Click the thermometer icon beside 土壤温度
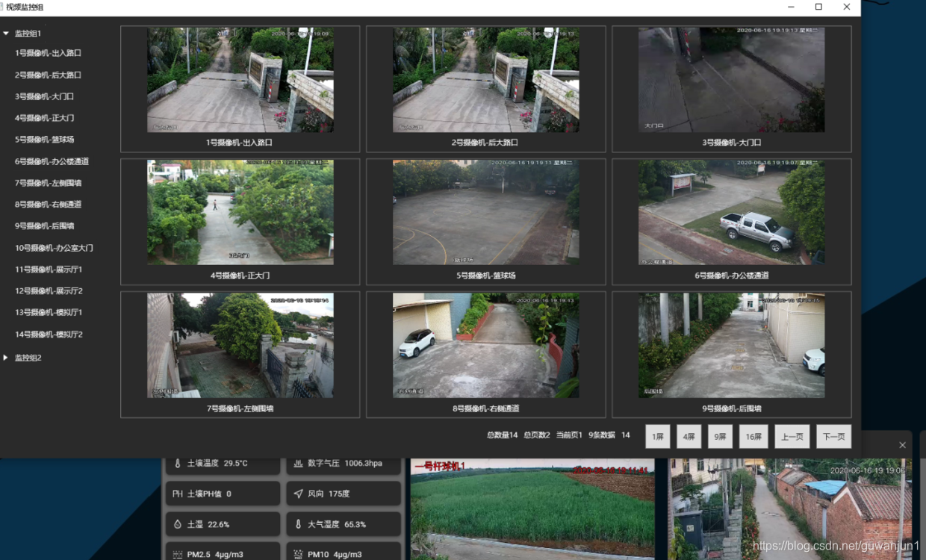The height and width of the screenshot is (560, 926). coord(178,463)
